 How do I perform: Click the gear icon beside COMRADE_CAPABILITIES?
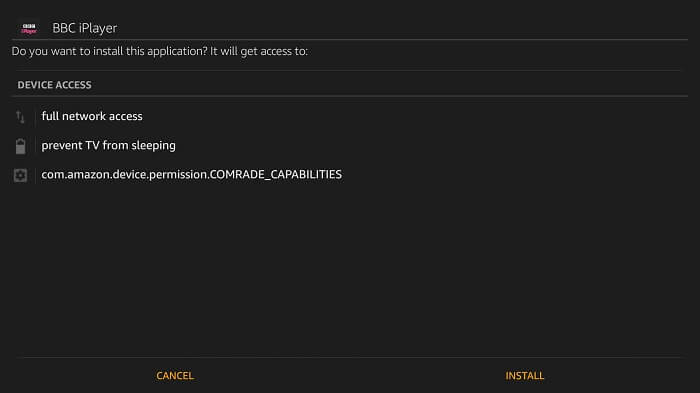click(x=20, y=175)
